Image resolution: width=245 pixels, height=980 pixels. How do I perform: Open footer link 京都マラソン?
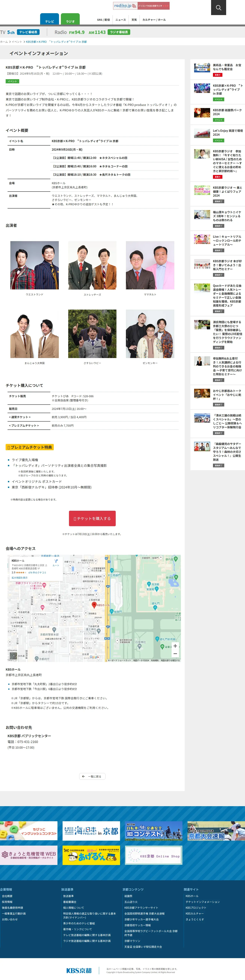click(132, 941)
